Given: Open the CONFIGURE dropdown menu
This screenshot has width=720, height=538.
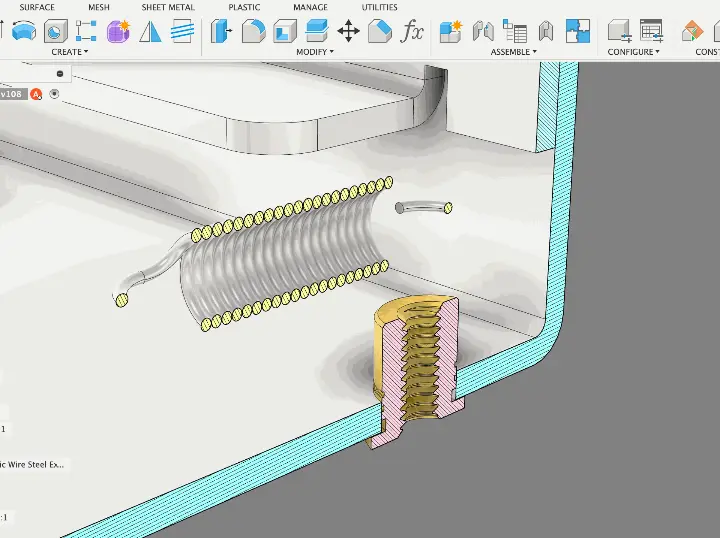Looking at the screenshot, I should (x=634, y=52).
